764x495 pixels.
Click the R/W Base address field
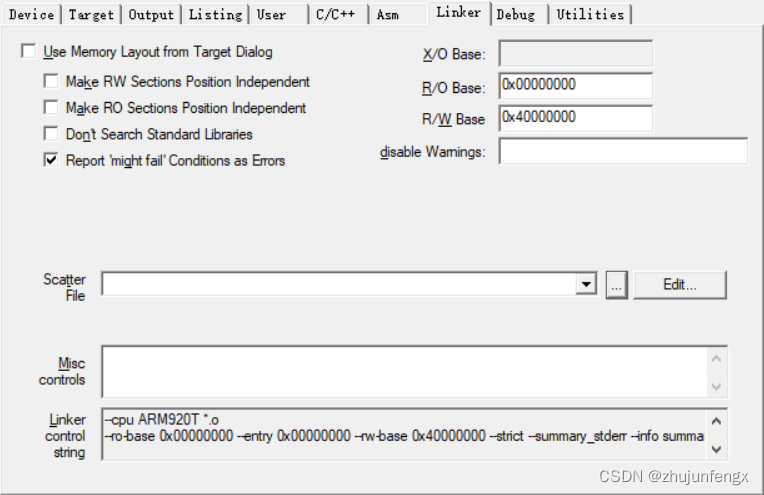pos(575,118)
